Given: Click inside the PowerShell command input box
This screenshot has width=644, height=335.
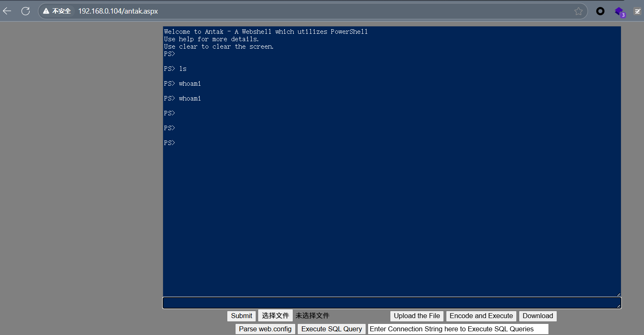Looking at the screenshot, I should (392, 303).
